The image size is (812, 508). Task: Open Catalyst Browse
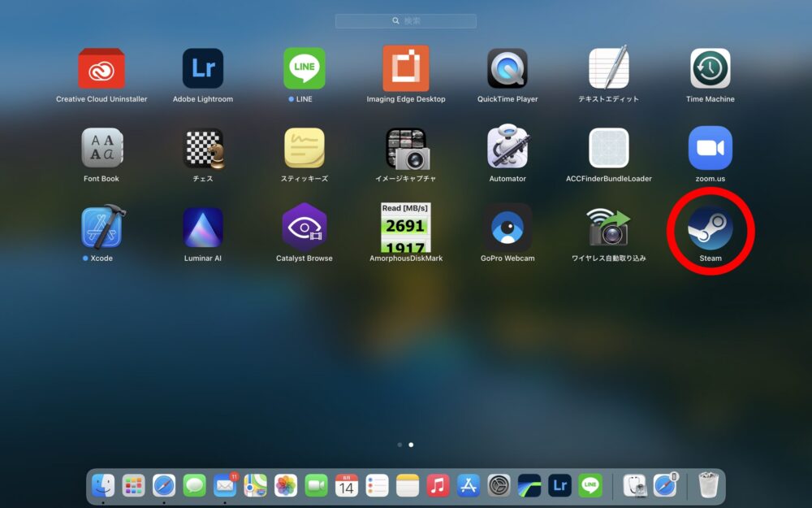[x=304, y=227]
